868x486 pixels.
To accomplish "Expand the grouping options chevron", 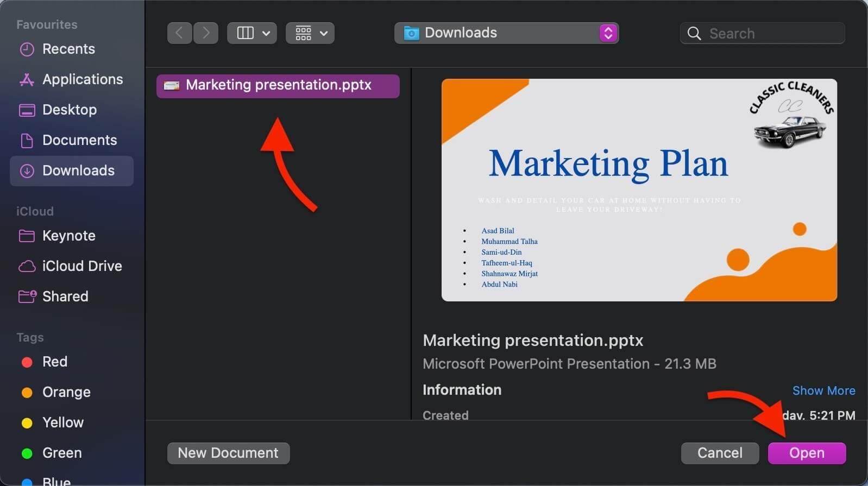I will coord(324,33).
